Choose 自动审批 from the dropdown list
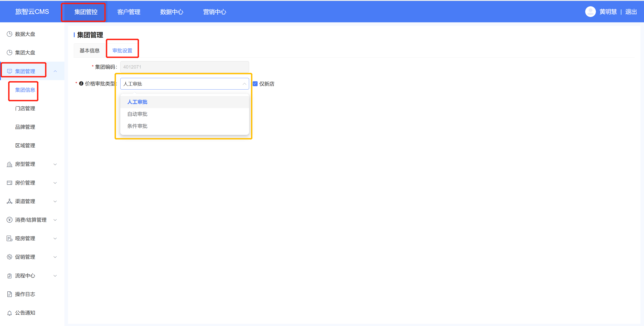 pos(184,114)
